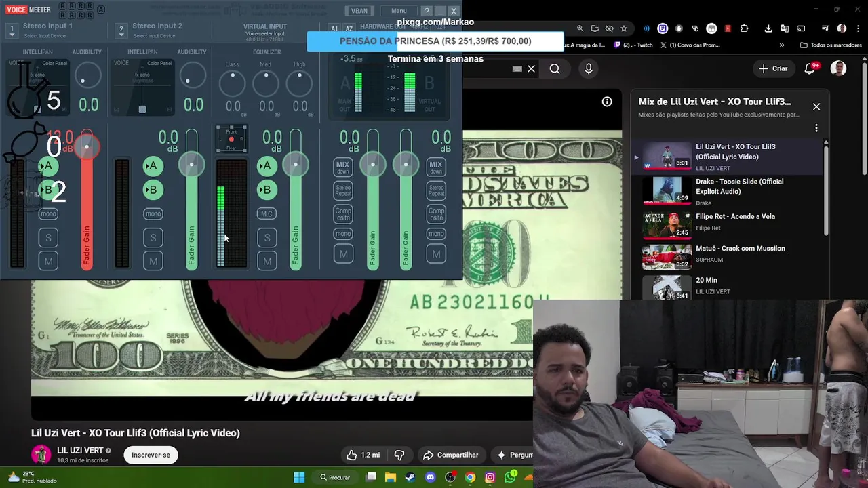Clear the YouTube search box
The width and height of the screenshot is (868, 488).
pyautogui.click(x=531, y=68)
